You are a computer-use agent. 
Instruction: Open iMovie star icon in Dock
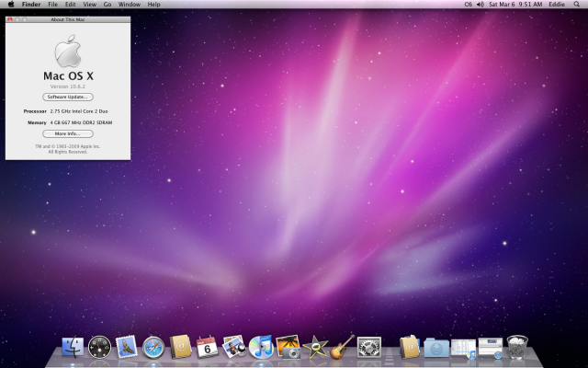click(x=315, y=347)
